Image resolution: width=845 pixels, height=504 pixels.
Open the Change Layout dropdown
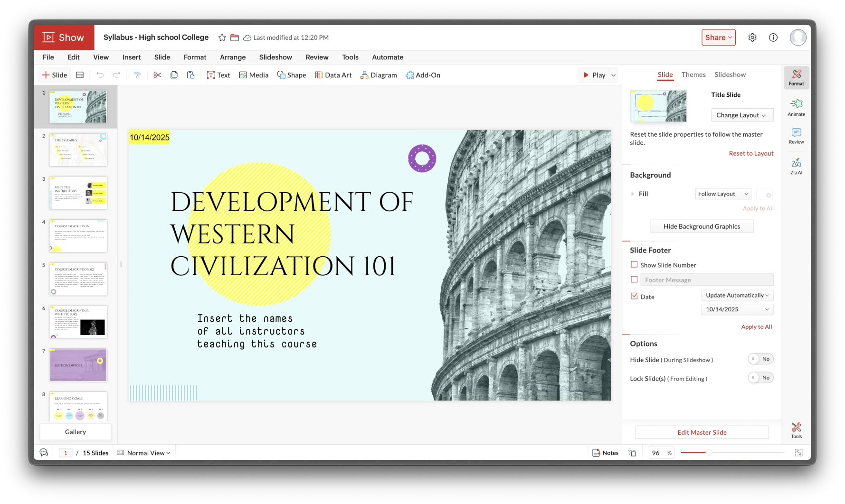click(x=741, y=115)
